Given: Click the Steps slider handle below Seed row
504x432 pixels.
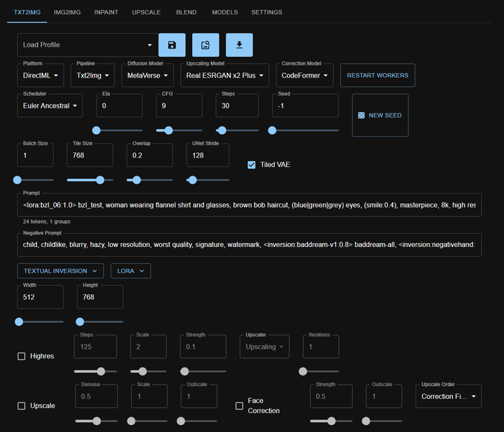Looking at the screenshot, I should point(222,130).
